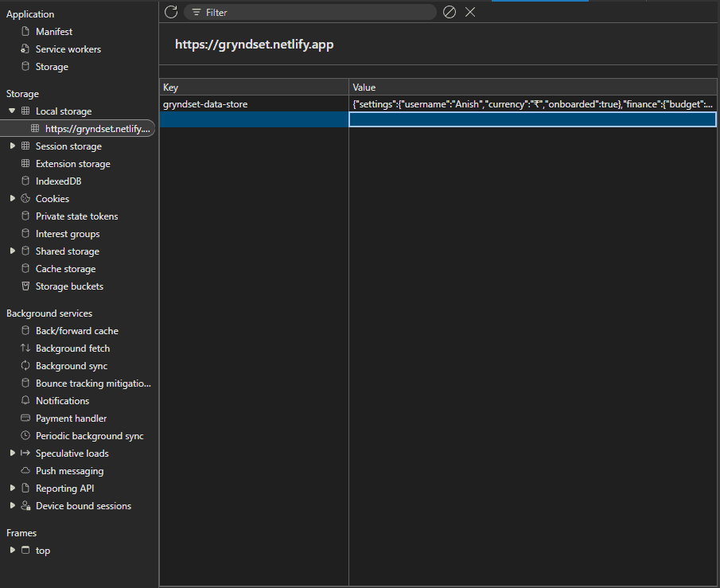Click the Cookies cookie icon
This screenshot has width=720, height=588.
pyautogui.click(x=25, y=198)
